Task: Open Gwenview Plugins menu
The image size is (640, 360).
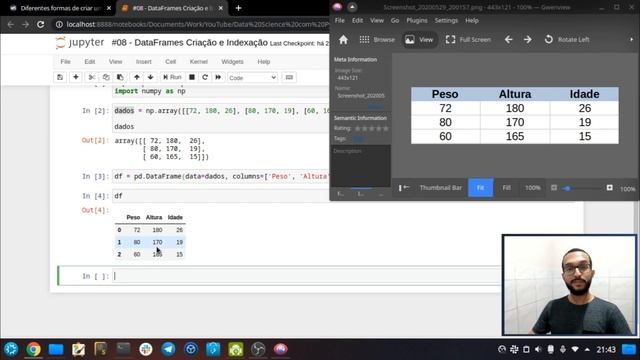Action: [417, 20]
